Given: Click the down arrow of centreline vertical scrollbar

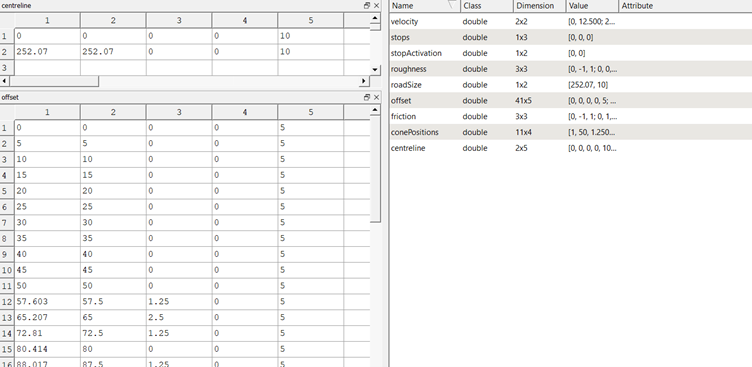Looking at the screenshot, I should coord(376,70).
